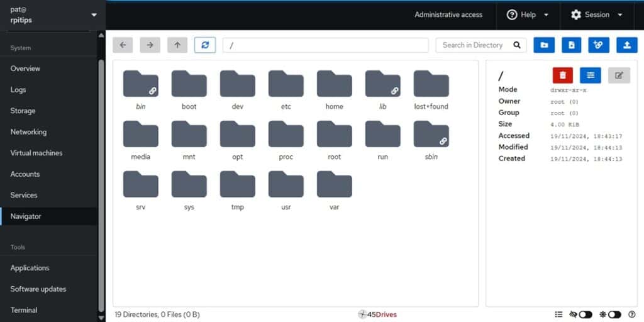
Task: Open the edit permissions sliders button
Action: [x=590, y=75]
